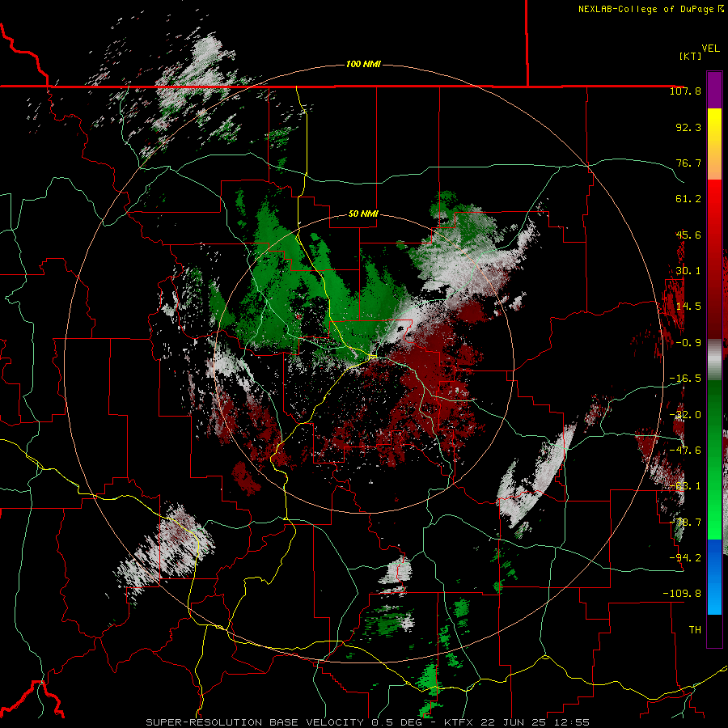The height and width of the screenshot is (728, 728).
Task: Click the Super-Resolution Base Velocity caption at bottom
Action: pyautogui.click(x=368, y=722)
